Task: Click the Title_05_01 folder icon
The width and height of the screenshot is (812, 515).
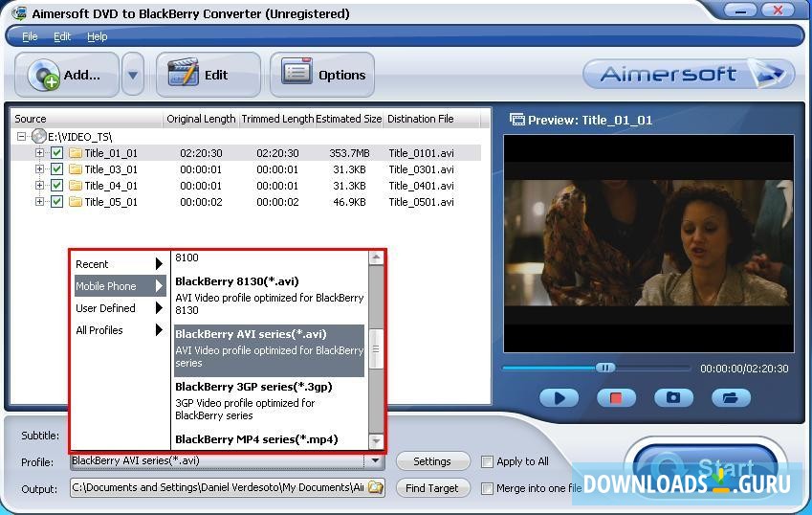Action: coord(76,202)
